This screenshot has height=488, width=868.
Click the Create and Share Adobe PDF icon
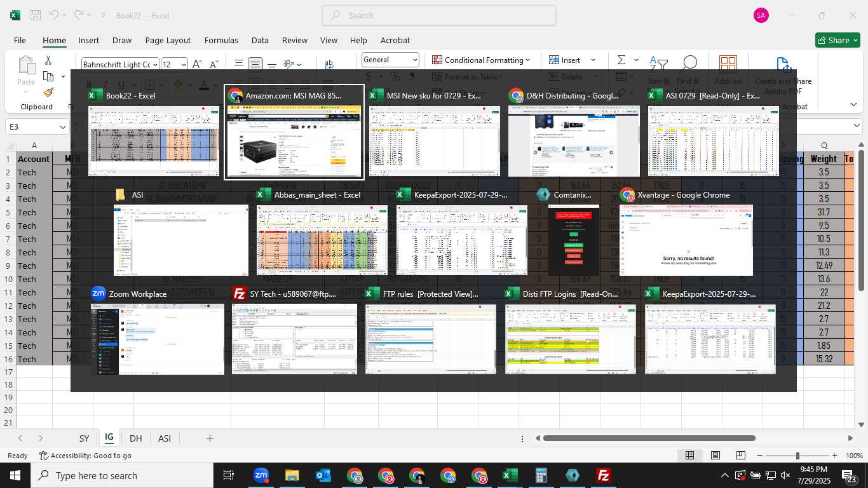tap(783, 65)
